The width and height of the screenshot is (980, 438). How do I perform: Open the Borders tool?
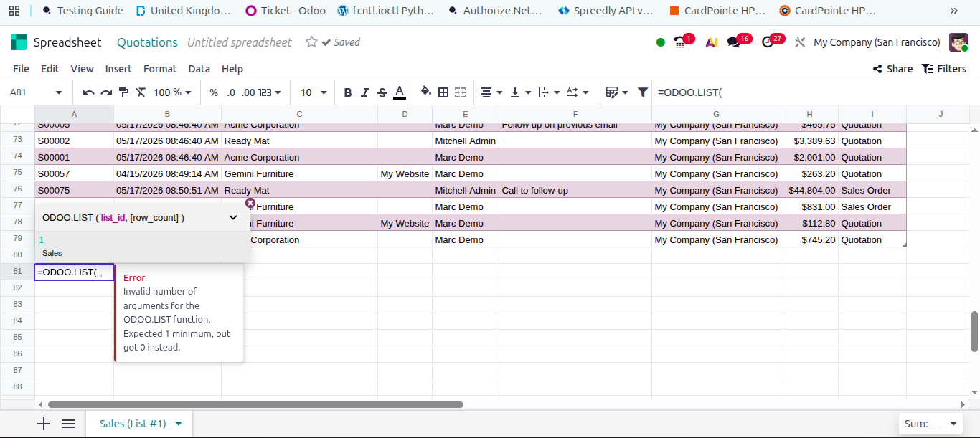[x=443, y=92]
